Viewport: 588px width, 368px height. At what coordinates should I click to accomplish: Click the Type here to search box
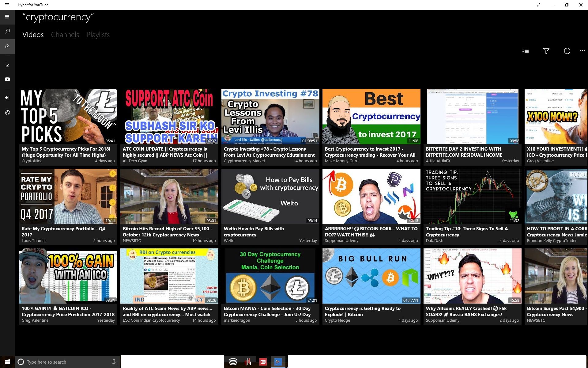coord(67,362)
